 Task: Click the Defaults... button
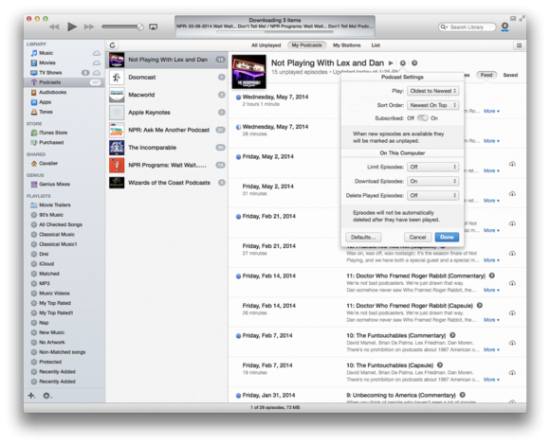(x=363, y=237)
